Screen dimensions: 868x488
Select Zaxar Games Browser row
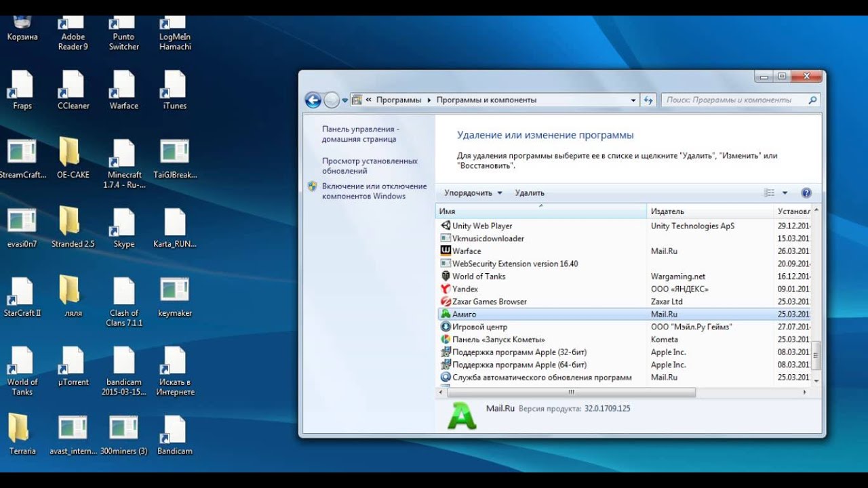coord(623,302)
